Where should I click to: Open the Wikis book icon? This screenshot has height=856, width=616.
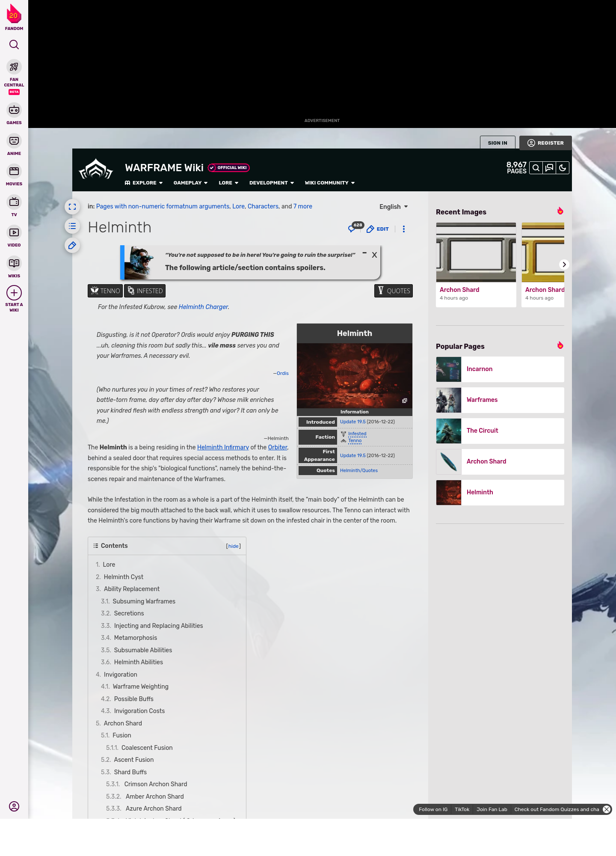(14, 263)
